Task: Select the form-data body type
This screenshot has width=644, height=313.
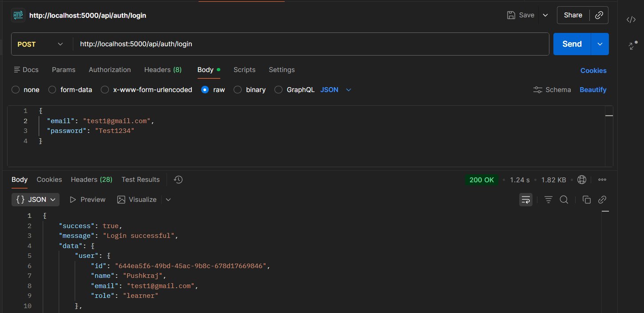Action: tap(52, 90)
